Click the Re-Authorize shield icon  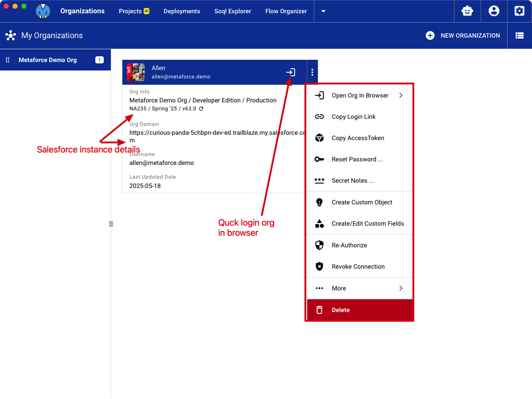[319, 245]
